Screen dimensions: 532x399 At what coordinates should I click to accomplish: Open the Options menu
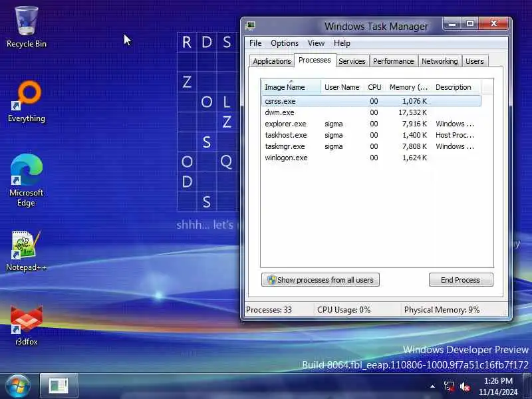[285, 43]
